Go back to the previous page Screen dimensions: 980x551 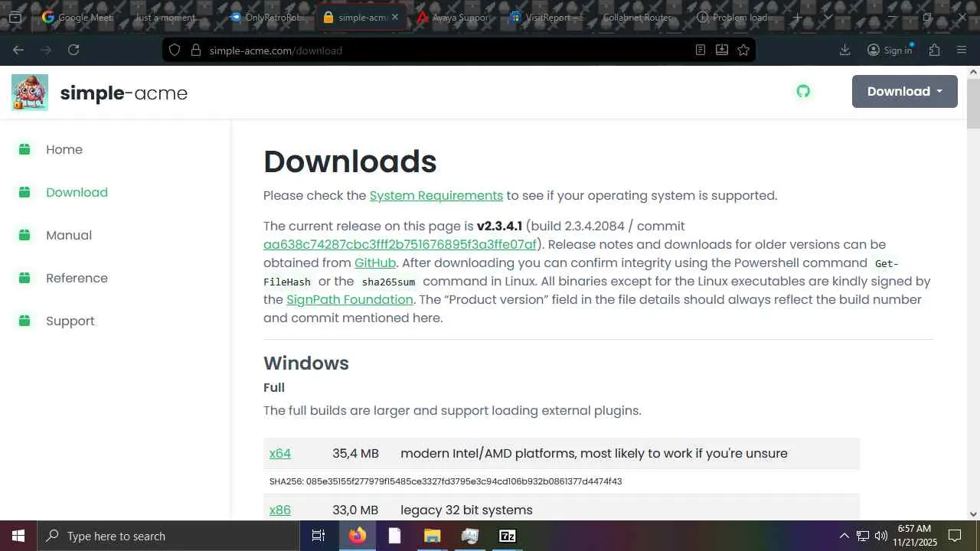(x=18, y=50)
